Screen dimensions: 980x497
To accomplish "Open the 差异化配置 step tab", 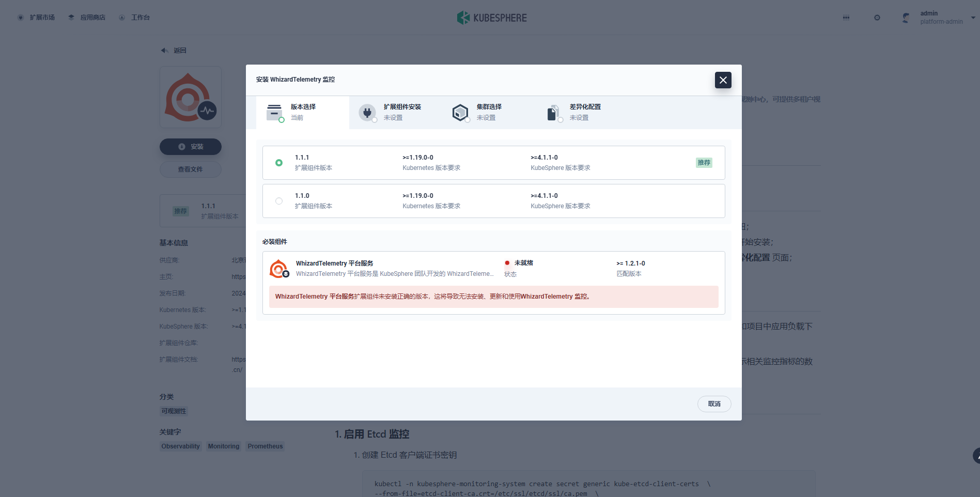I will coord(582,112).
